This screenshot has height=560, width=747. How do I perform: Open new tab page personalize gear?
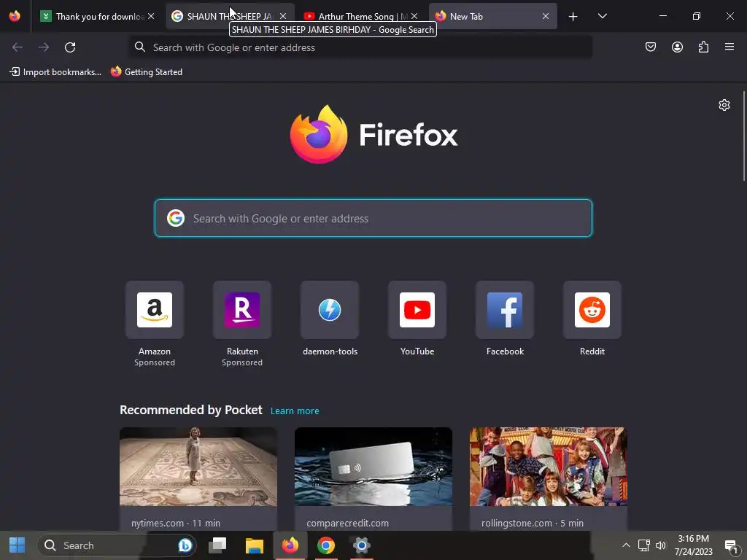724,105
